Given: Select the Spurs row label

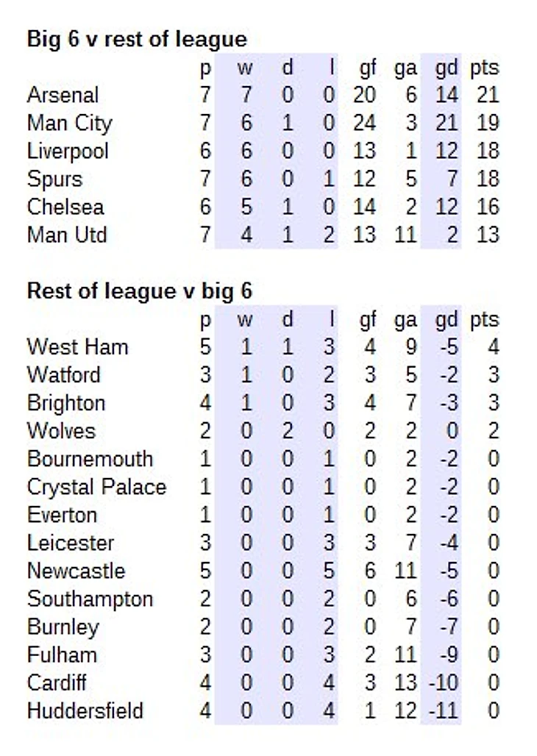Looking at the screenshot, I should click(x=54, y=179).
